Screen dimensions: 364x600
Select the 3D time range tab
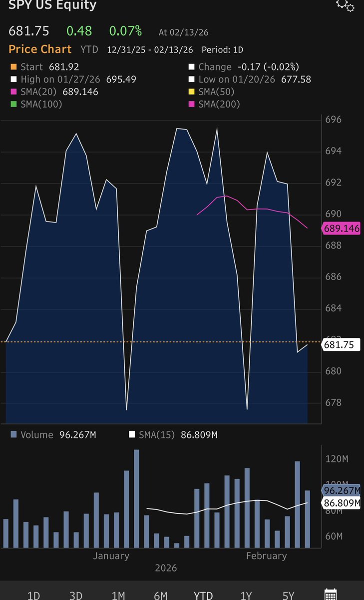pos(76,595)
